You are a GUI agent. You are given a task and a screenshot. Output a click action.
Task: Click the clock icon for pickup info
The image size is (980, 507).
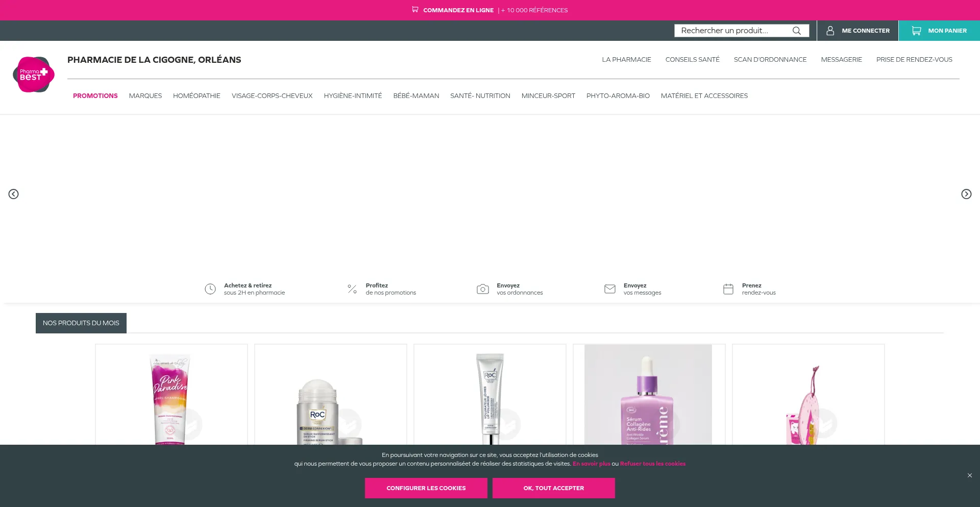[210, 289]
